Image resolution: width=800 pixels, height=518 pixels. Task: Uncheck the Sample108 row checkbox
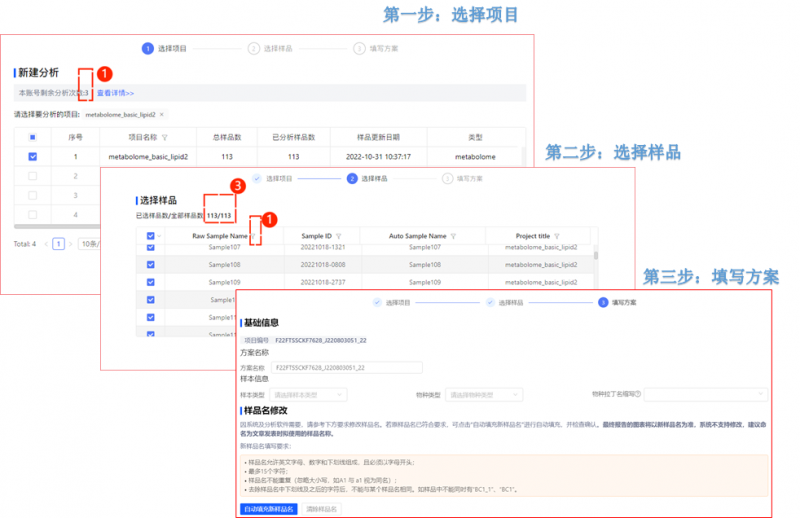click(151, 264)
